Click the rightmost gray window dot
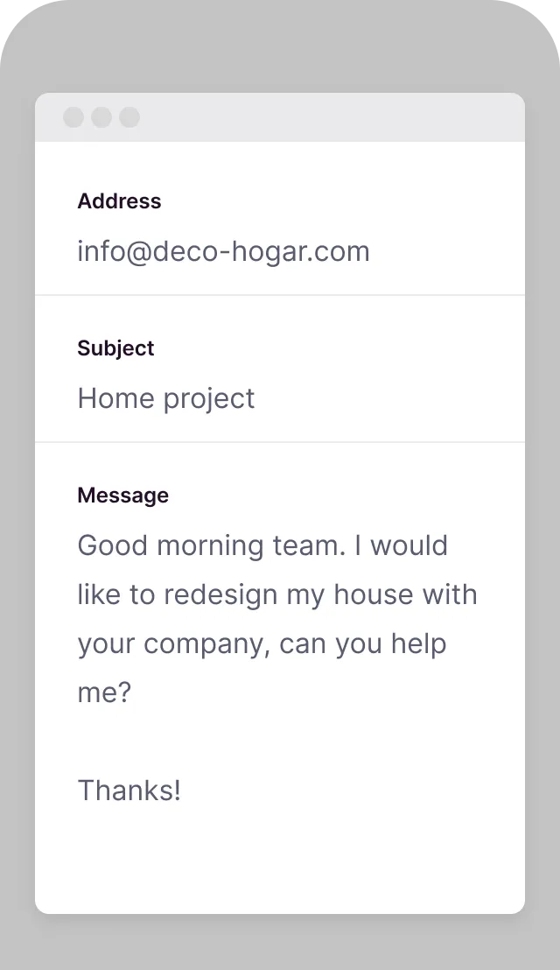 click(129, 117)
